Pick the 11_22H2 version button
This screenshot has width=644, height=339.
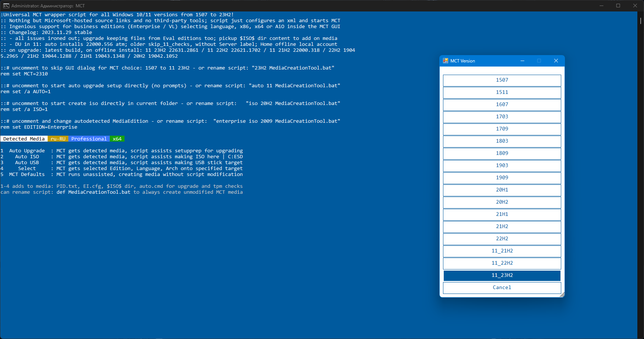click(x=502, y=263)
